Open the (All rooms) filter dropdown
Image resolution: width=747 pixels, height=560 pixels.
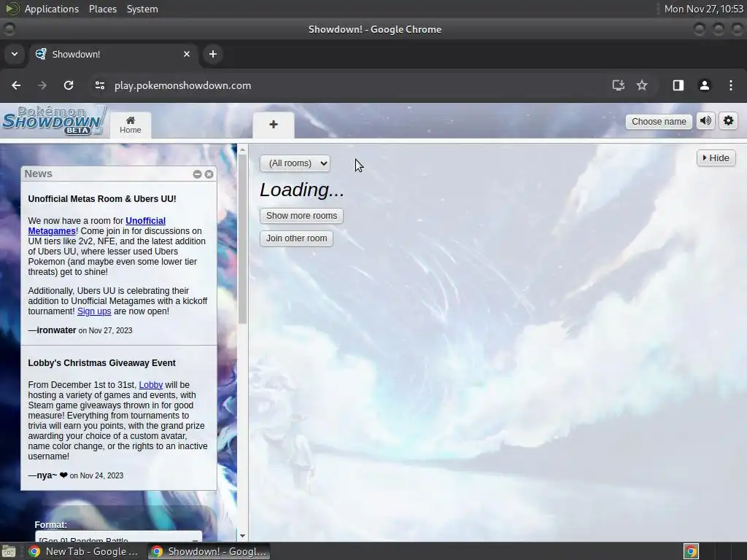(x=295, y=163)
